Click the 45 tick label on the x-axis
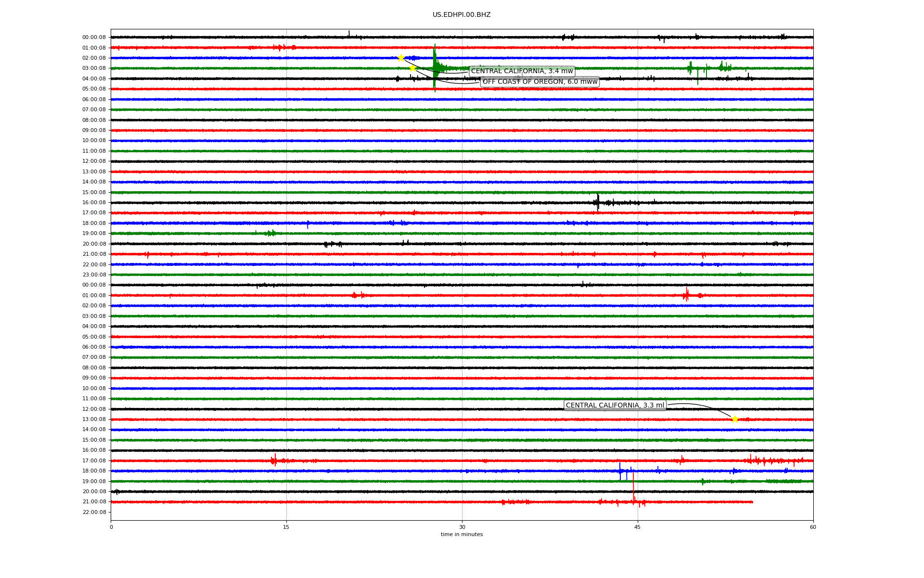The width and height of the screenshot is (924, 578). tap(637, 527)
